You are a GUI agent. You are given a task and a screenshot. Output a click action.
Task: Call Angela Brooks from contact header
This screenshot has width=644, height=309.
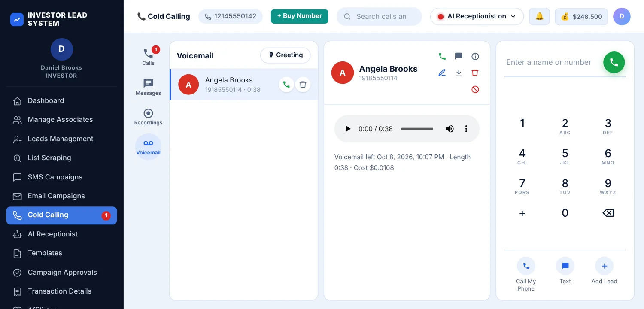coord(442,56)
